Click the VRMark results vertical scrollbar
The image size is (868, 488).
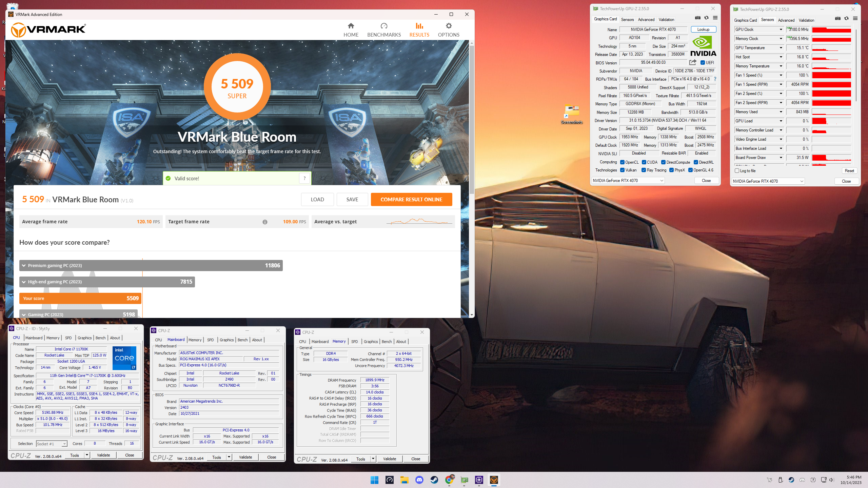(x=472, y=120)
